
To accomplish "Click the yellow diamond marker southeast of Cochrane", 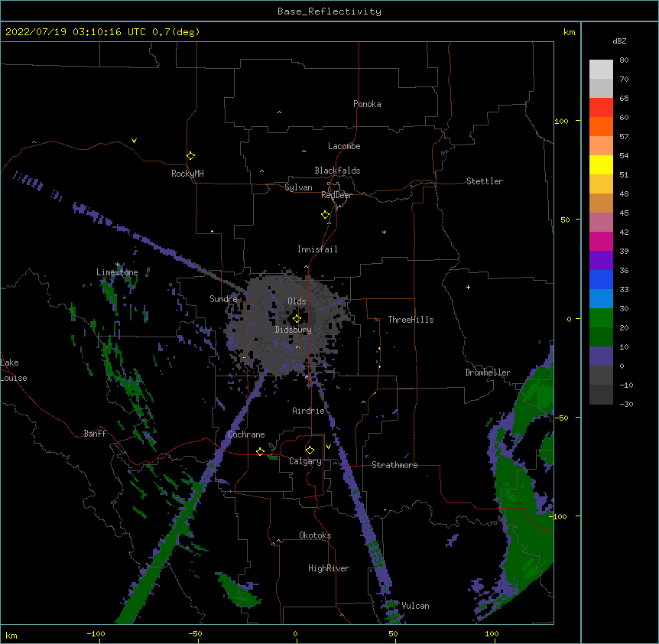I will click(x=260, y=451).
